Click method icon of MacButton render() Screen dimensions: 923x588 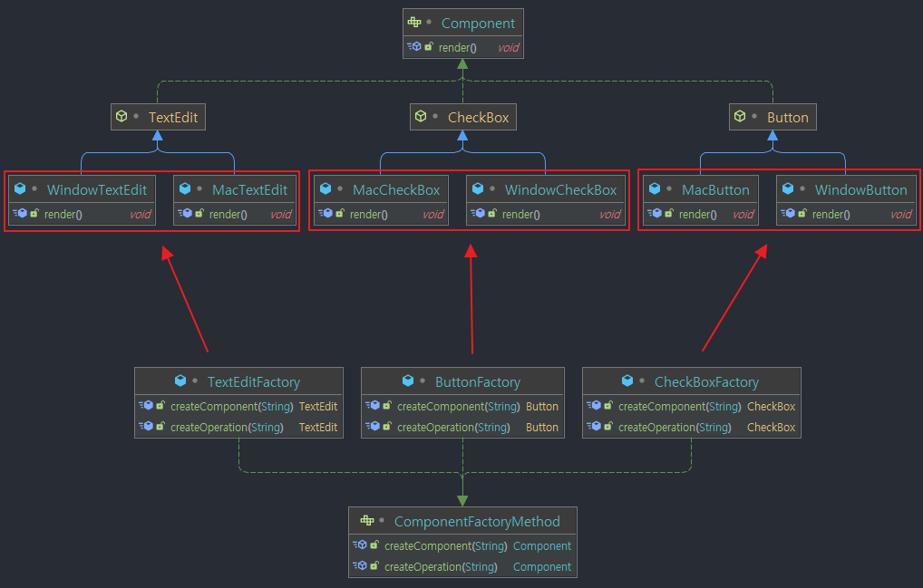[655, 213]
